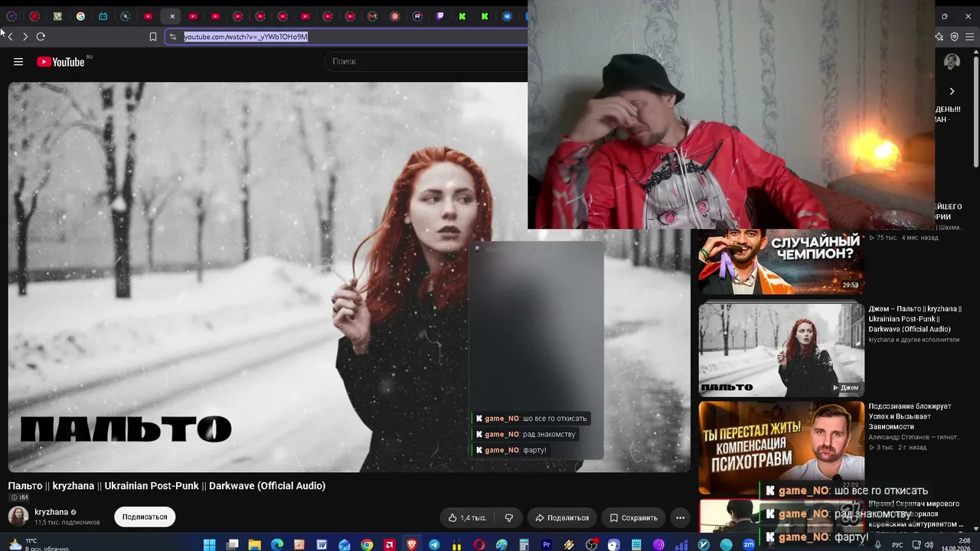The height and width of the screenshot is (551, 980).
Task: Open the browser main hamburger menu
Action: (x=970, y=37)
